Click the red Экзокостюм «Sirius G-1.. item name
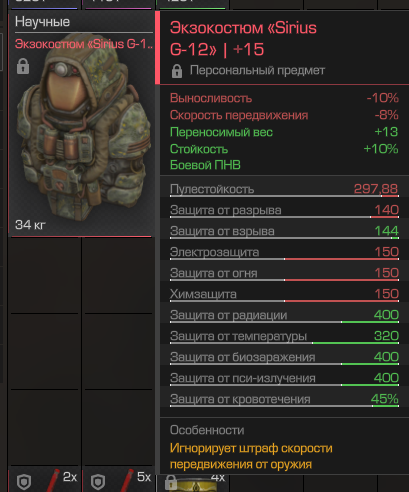The height and width of the screenshot is (492, 409). (x=84, y=44)
